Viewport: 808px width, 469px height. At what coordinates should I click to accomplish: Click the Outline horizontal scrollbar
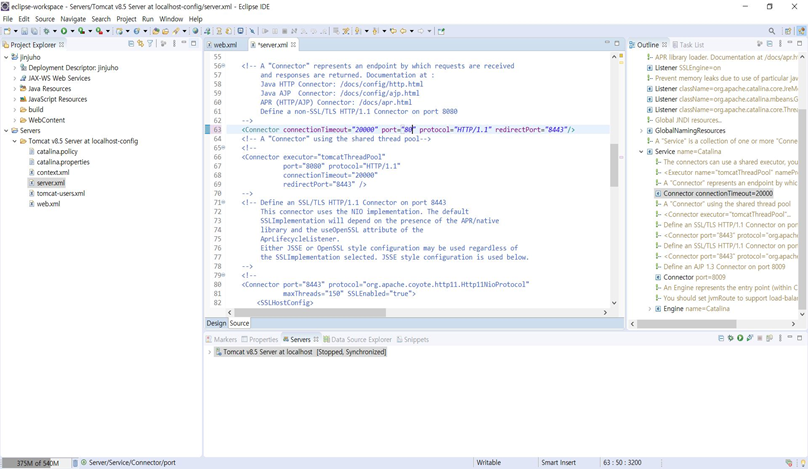686,324
